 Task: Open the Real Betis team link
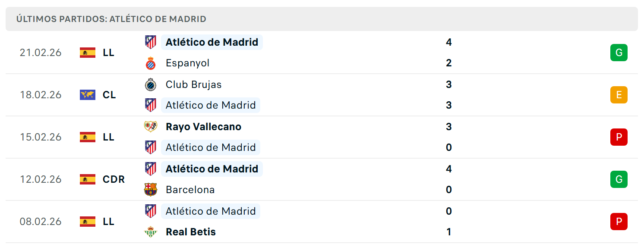click(191, 232)
